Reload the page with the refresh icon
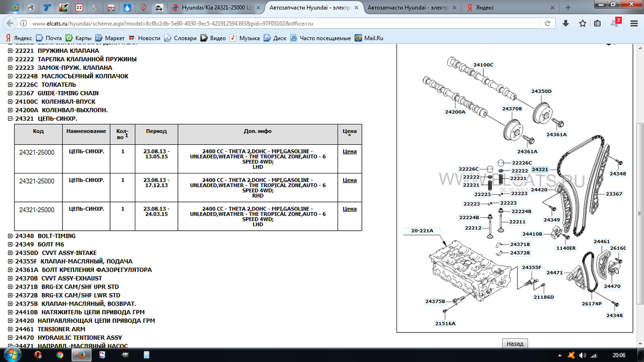644x362 pixels. coord(547,23)
